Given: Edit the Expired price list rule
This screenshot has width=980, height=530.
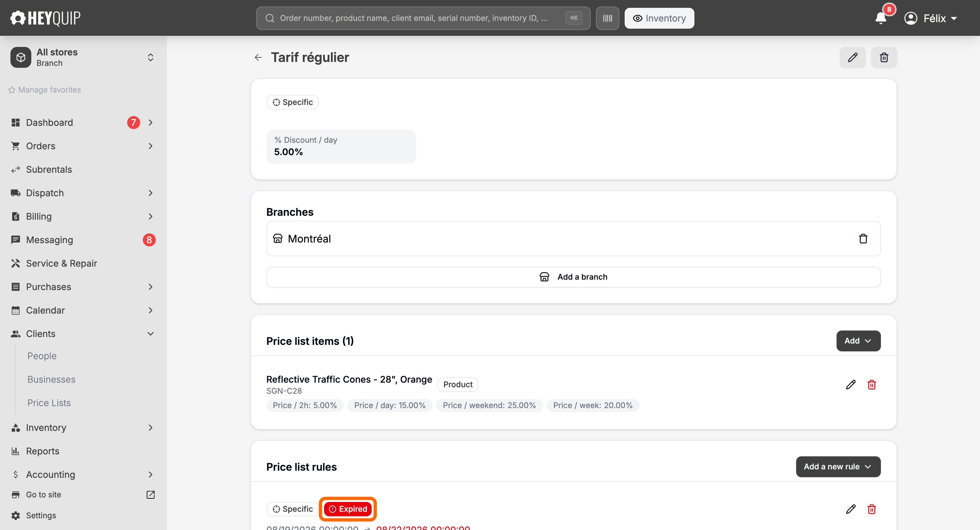Looking at the screenshot, I should click(x=851, y=509).
